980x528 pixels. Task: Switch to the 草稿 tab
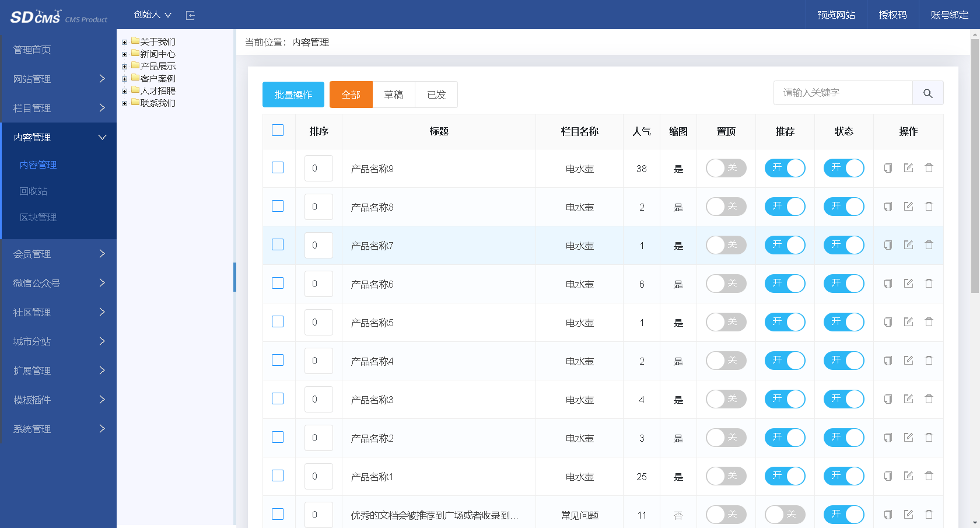(394, 94)
